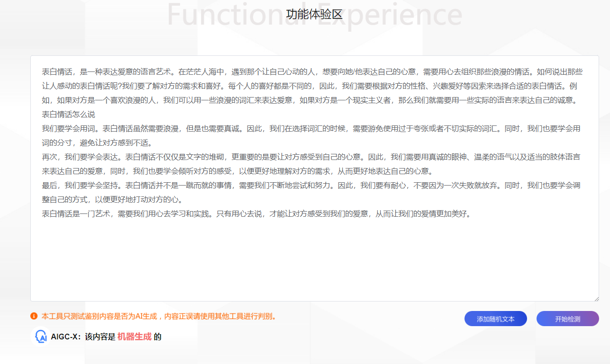Click the line 表白情话怎么说
Screen dimensions: 610x364
point(69,114)
